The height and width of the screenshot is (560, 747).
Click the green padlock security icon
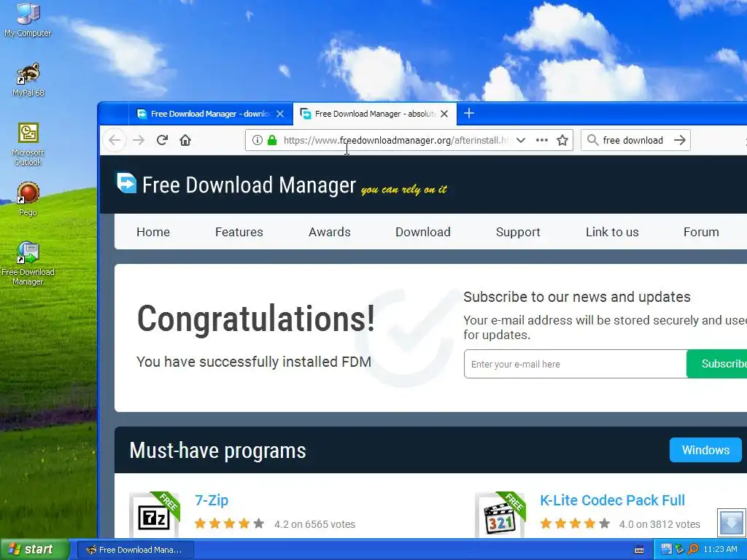272,140
